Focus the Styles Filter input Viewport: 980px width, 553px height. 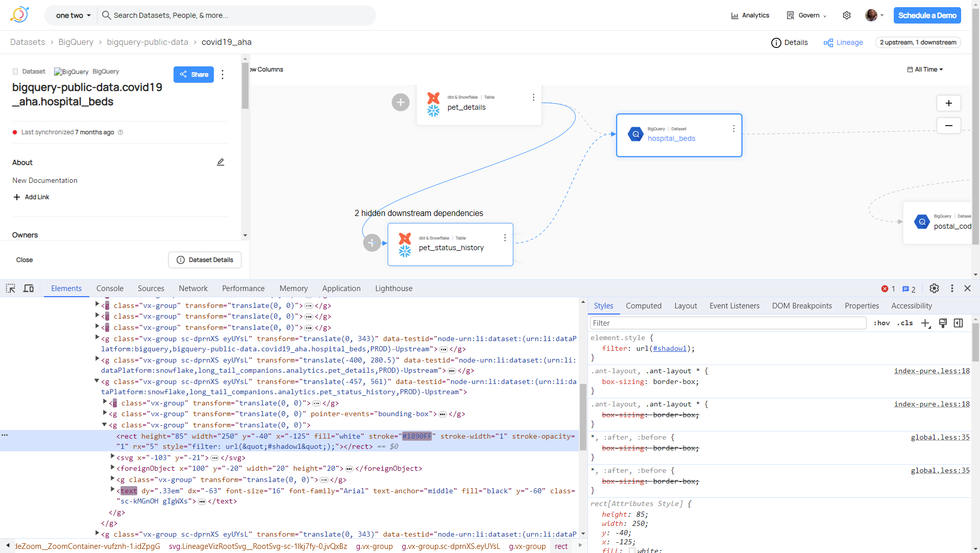point(728,323)
